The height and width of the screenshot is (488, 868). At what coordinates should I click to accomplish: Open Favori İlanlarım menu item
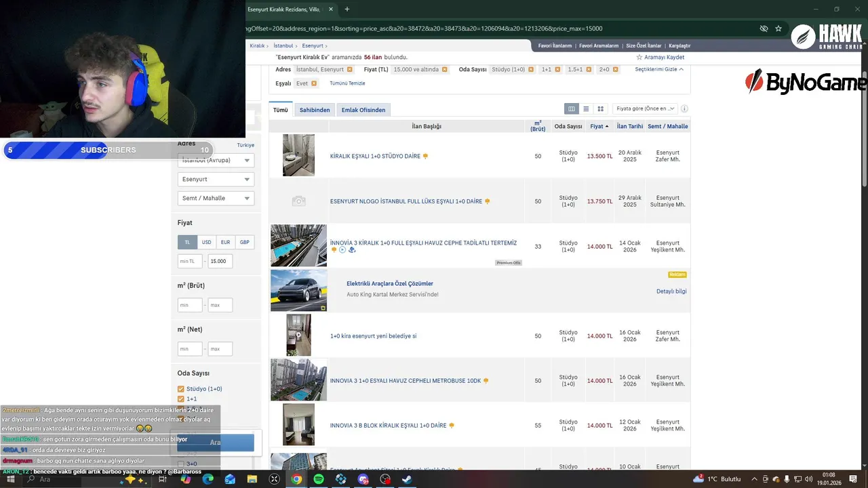[555, 45]
